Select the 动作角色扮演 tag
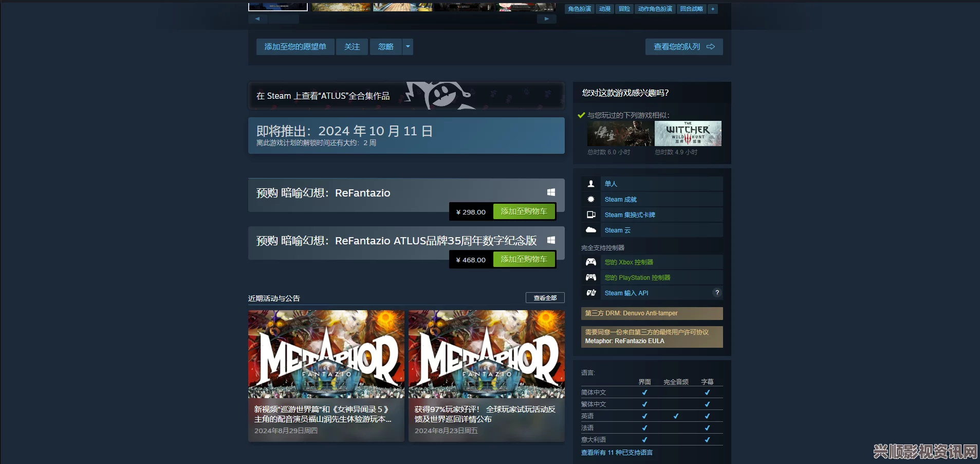This screenshot has height=464, width=980. (x=655, y=9)
